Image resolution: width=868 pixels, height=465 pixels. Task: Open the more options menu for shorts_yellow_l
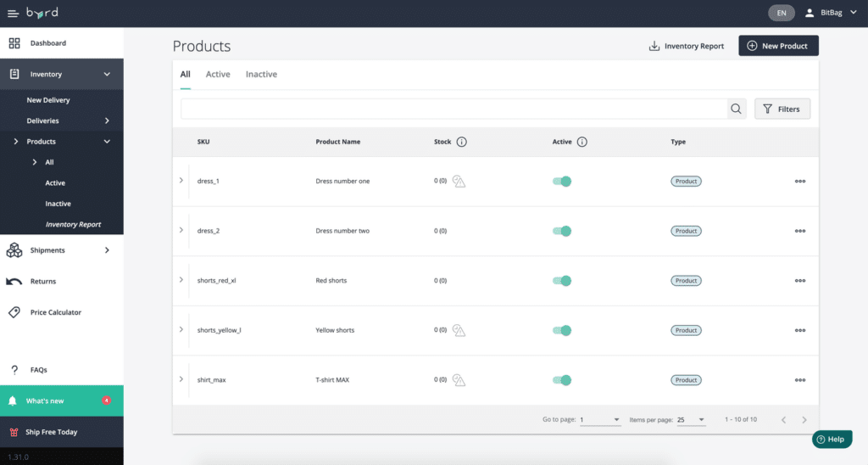pyautogui.click(x=800, y=330)
